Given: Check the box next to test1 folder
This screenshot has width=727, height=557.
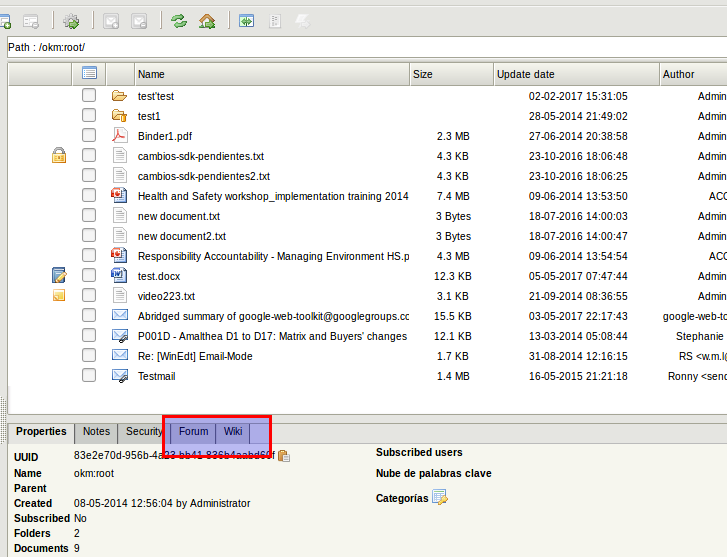Looking at the screenshot, I should tap(89, 116).
